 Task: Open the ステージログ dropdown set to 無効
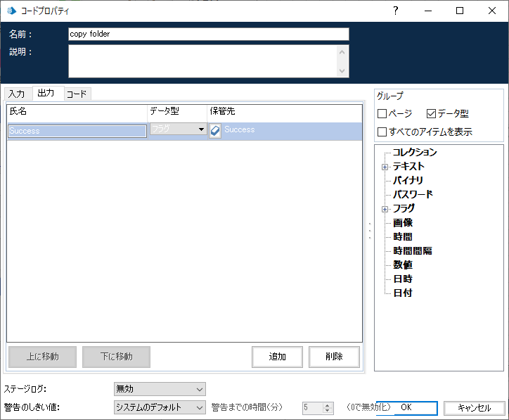pyautogui.click(x=160, y=389)
